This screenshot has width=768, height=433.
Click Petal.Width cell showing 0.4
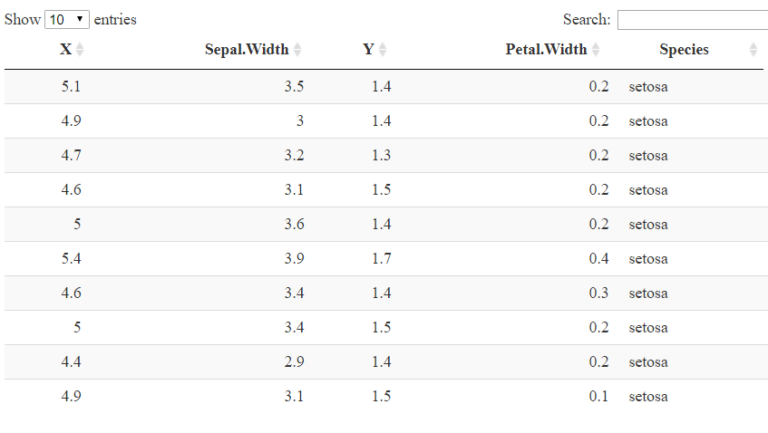[x=599, y=259]
